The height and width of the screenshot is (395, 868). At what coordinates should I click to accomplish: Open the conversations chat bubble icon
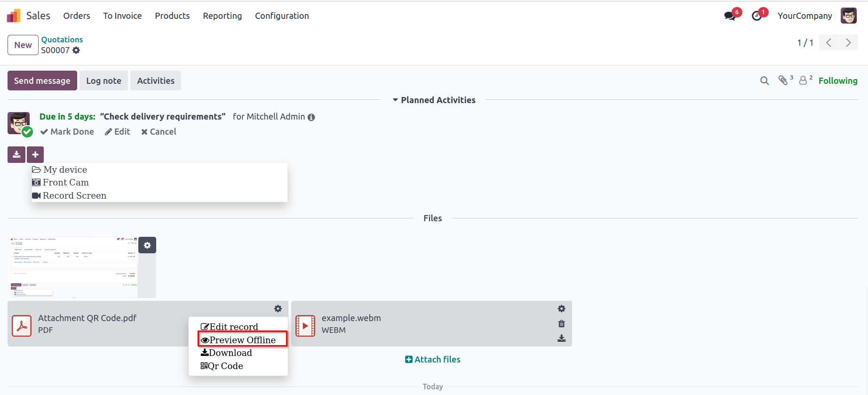pyautogui.click(x=730, y=16)
